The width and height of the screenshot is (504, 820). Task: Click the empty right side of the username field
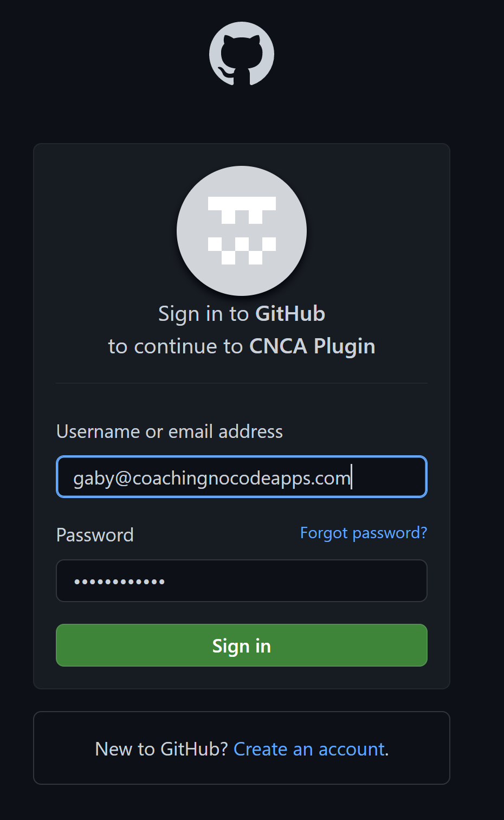click(x=389, y=477)
